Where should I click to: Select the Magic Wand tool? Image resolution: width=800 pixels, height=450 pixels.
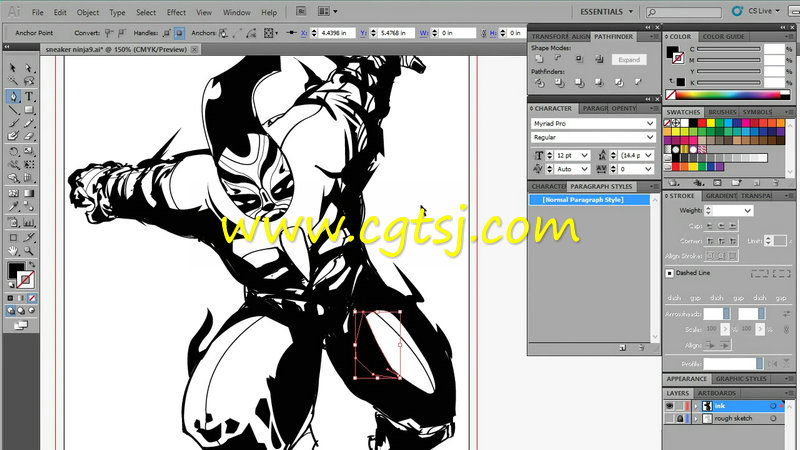pos(13,82)
